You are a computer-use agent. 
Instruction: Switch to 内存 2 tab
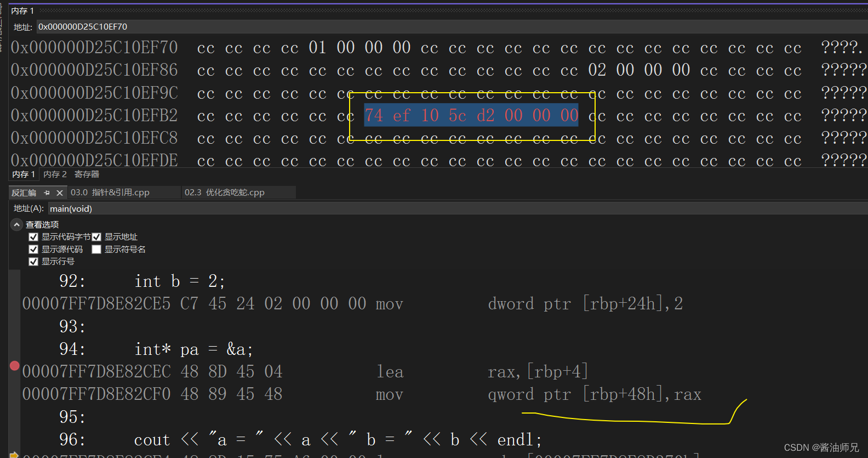pos(55,174)
